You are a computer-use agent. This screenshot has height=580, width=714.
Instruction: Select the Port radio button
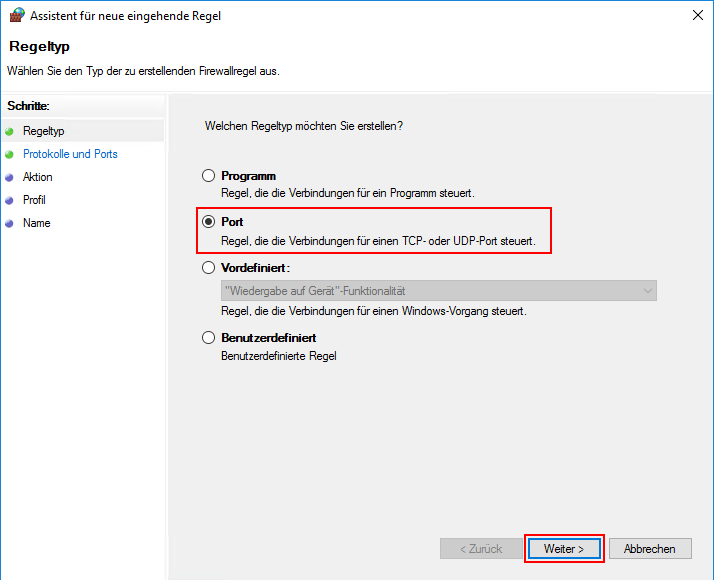coord(209,222)
